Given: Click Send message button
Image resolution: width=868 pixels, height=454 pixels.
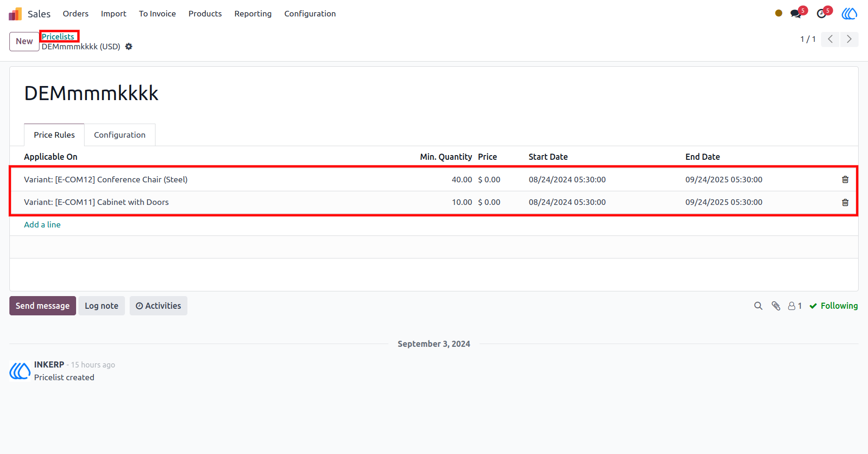Looking at the screenshot, I should pos(43,306).
